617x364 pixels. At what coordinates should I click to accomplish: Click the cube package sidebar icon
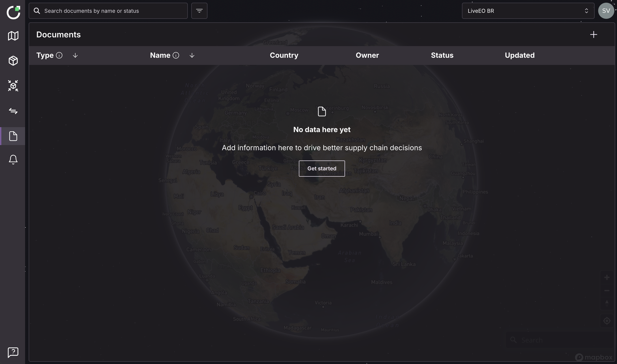13,61
